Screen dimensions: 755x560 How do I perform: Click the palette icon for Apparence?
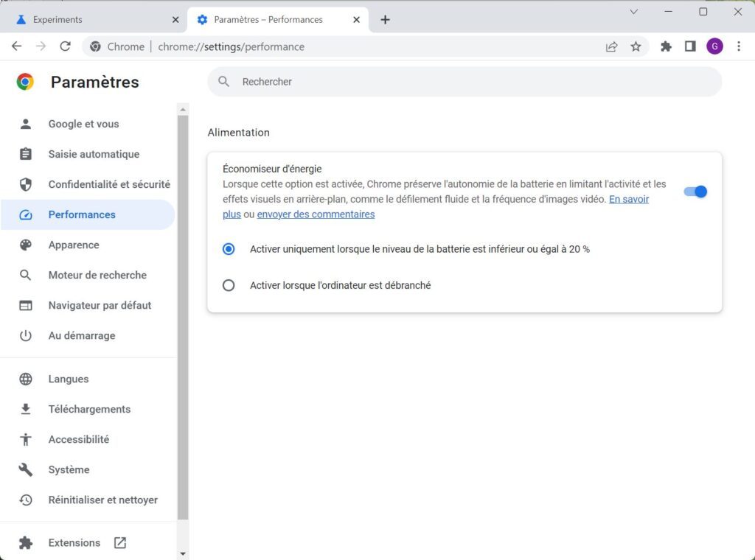point(26,245)
